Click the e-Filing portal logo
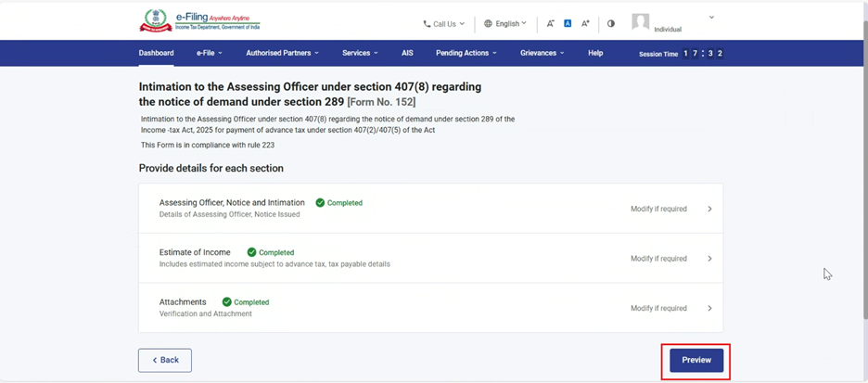 click(199, 21)
